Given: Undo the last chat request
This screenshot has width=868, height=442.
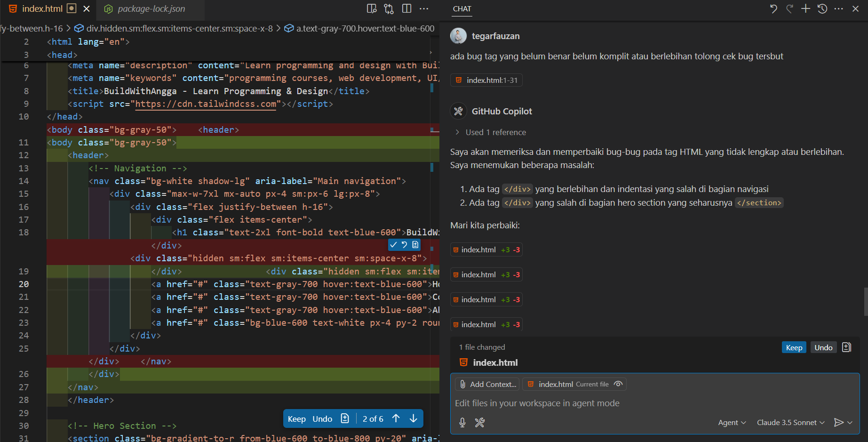Looking at the screenshot, I should pos(773,8).
